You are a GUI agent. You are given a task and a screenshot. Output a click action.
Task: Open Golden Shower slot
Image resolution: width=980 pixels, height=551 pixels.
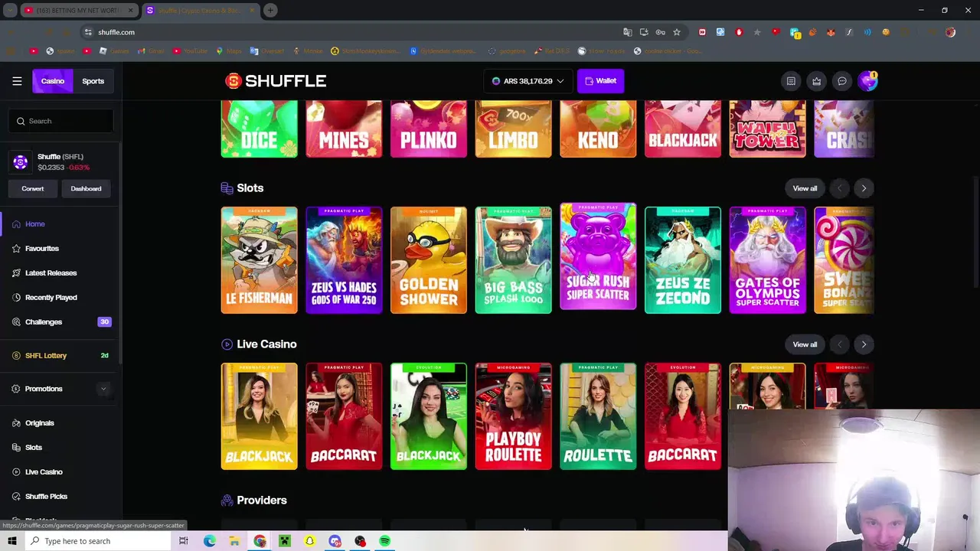pyautogui.click(x=429, y=260)
